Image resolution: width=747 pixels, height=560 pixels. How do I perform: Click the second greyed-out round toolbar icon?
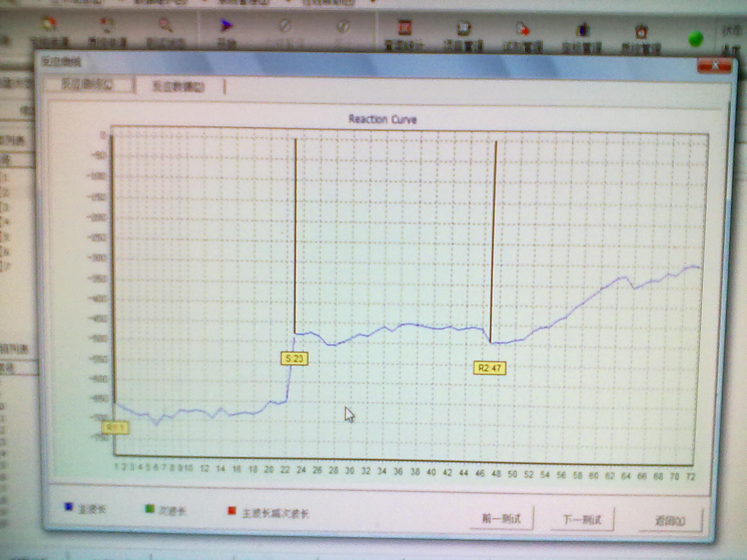[x=344, y=26]
